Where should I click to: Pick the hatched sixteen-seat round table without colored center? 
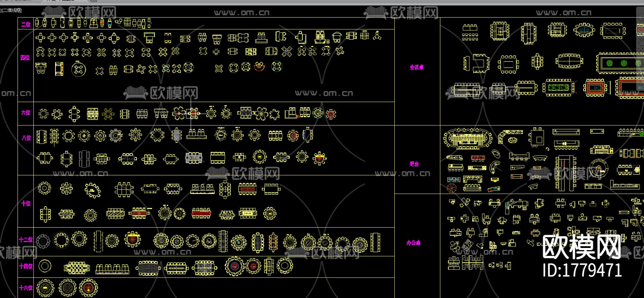click(67, 288)
